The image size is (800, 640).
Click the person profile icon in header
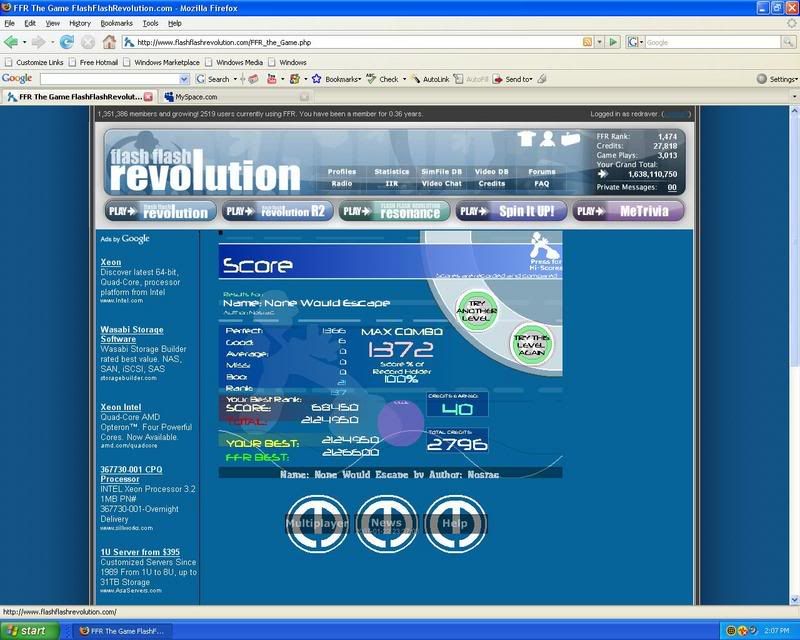coord(549,139)
